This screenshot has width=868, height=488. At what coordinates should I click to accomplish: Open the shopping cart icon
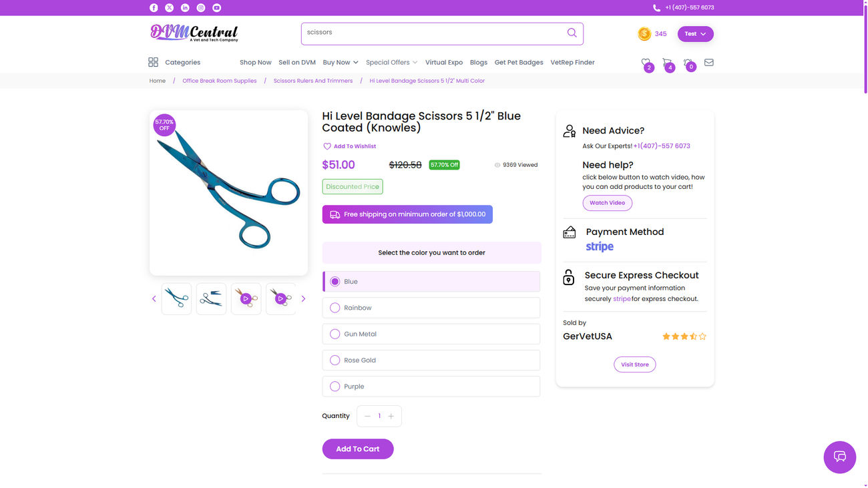tap(667, 63)
